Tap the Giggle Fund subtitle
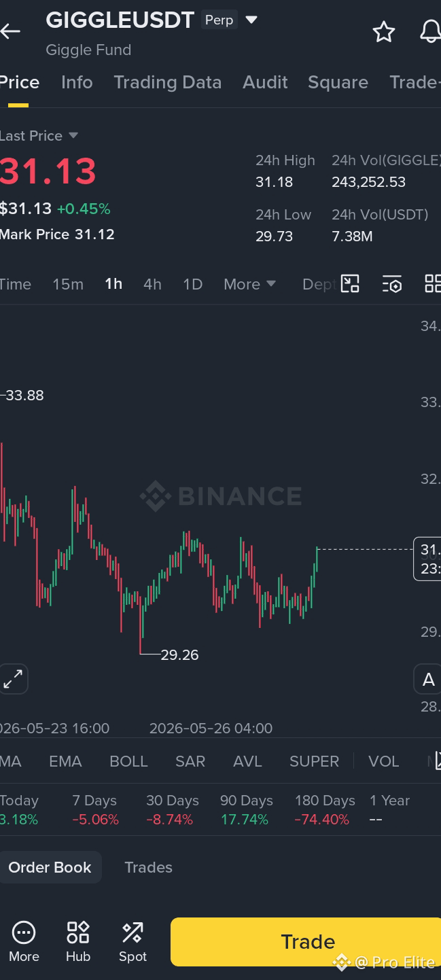Viewport: 441px width, 980px height. coord(88,50)
